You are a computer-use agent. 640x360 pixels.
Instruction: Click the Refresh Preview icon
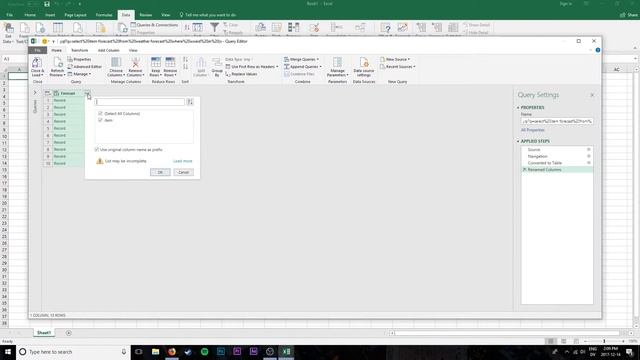click(x=57, y=62)
